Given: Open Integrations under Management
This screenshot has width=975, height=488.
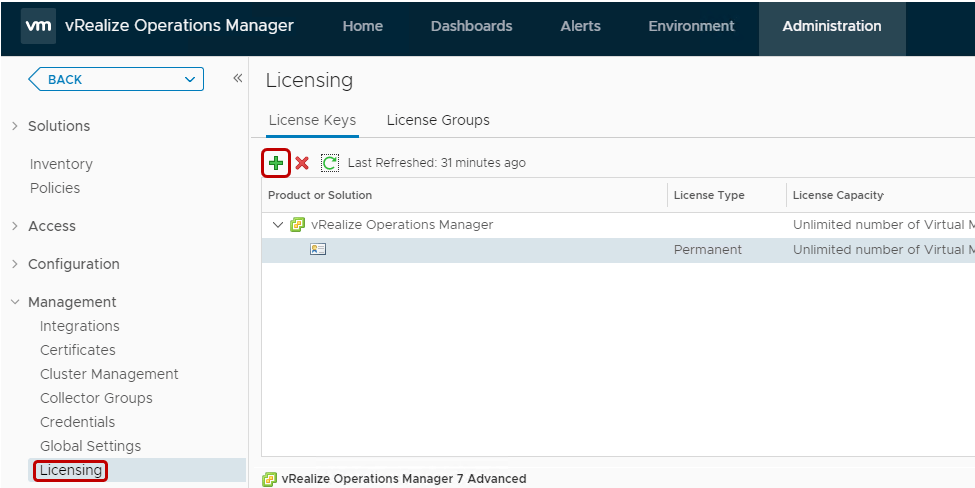Looking at the screenshot, I should coord(80,326).
